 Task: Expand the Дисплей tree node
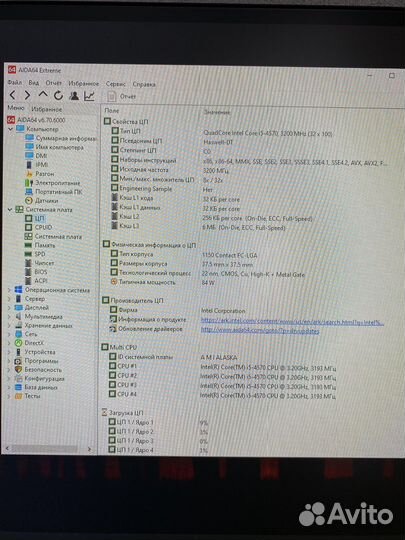(x=9, y=308)
